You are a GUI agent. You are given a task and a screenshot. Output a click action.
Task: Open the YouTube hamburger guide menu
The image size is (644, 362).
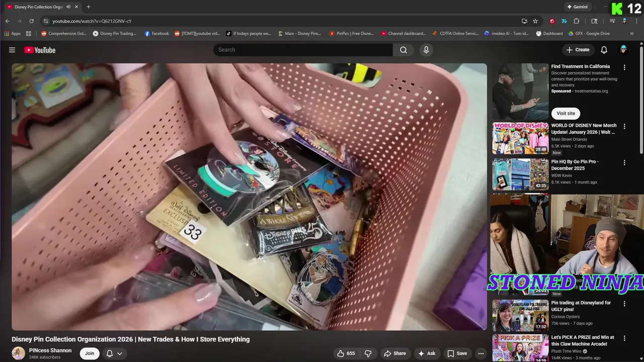click(x=12, y=50)
